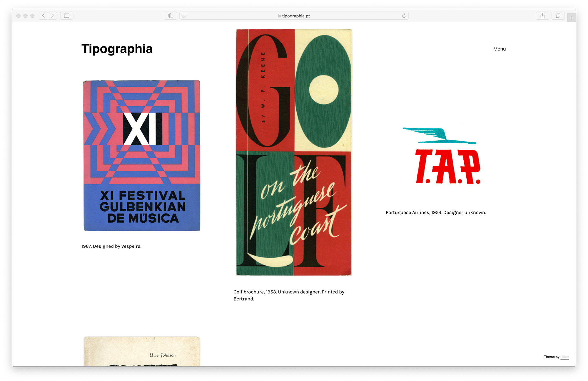
Task: Click the Tipographia site title
Action: [x=117, y=49]
